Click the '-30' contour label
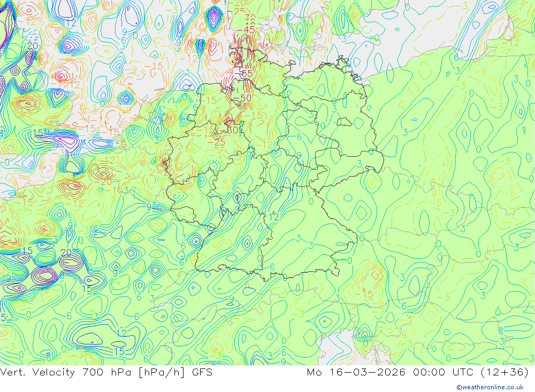This screenshot has height=392, width=535. click(229, 130)
